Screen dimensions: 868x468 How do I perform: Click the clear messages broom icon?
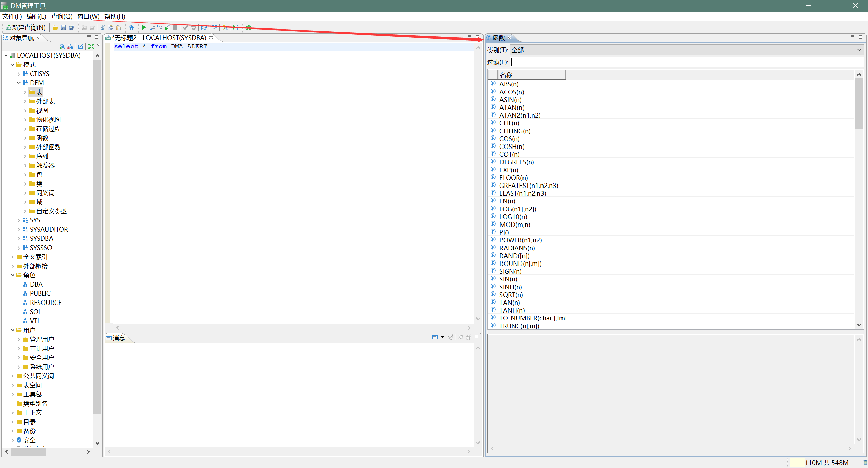point(450,337)
